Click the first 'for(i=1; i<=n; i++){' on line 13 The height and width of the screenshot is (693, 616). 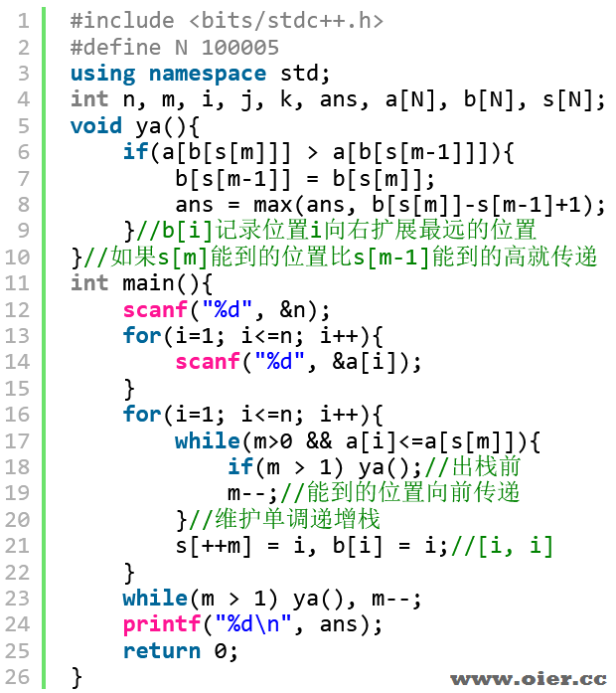(252, 336)
